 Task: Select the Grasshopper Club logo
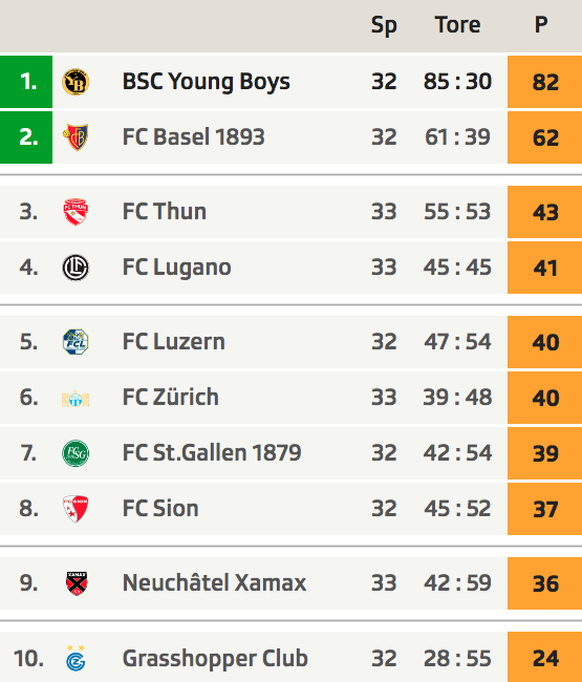[76, 659]
